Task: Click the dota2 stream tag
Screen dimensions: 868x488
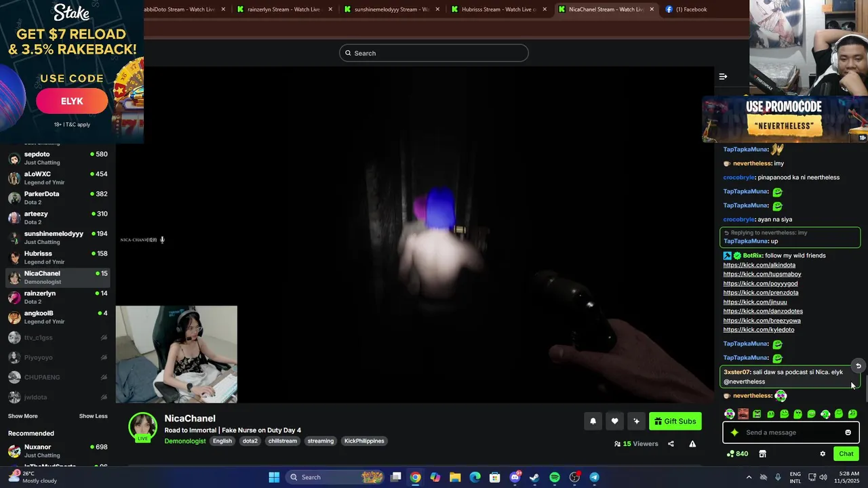Action: pyautogui.click(x=250, y=441)
